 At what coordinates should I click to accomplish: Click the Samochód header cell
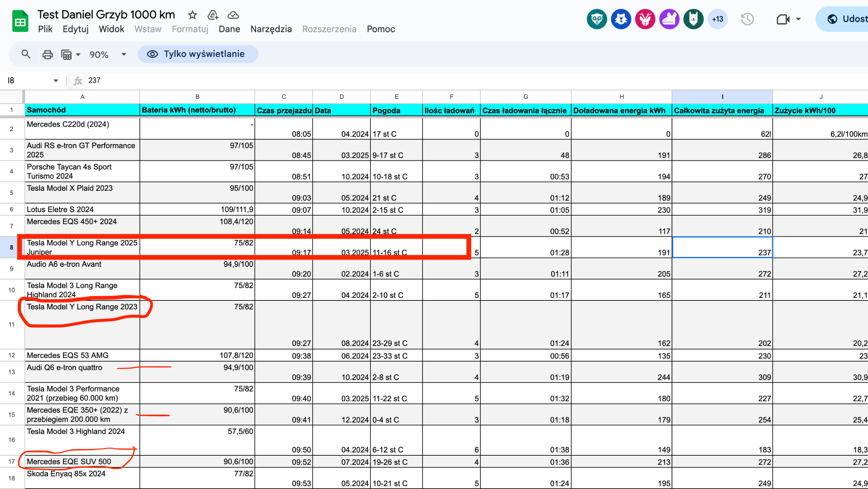point(82,110)
